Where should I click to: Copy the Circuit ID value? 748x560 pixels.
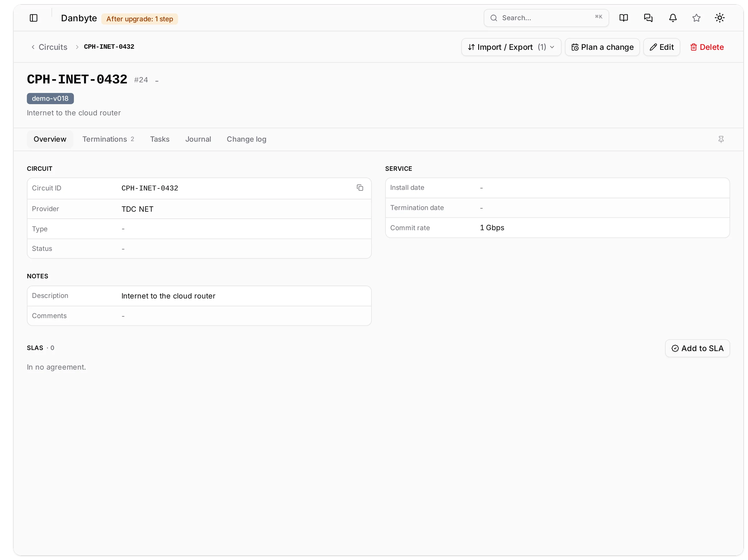click(360, 188)
